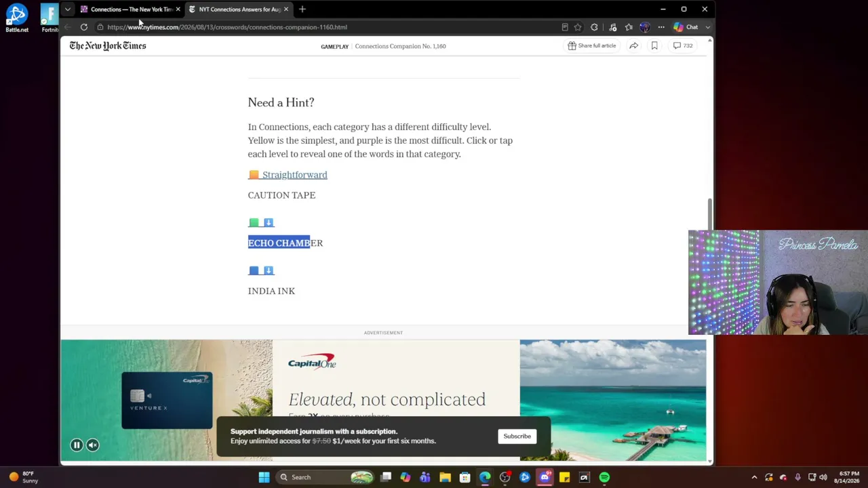Click the page vertical scrollbar thumb
The height and width of the screenshot is (488, 868).
click(710, 213)
